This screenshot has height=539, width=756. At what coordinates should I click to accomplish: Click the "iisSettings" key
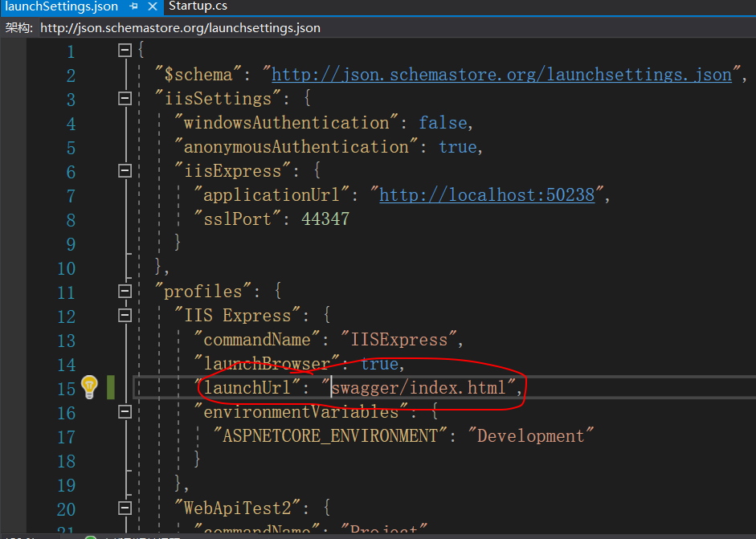(218, 98)
